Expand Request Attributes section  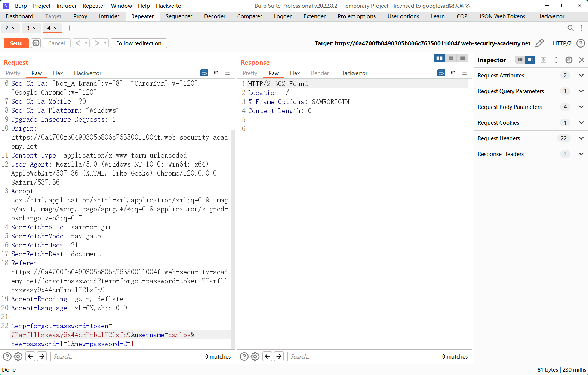coord(531,76)
